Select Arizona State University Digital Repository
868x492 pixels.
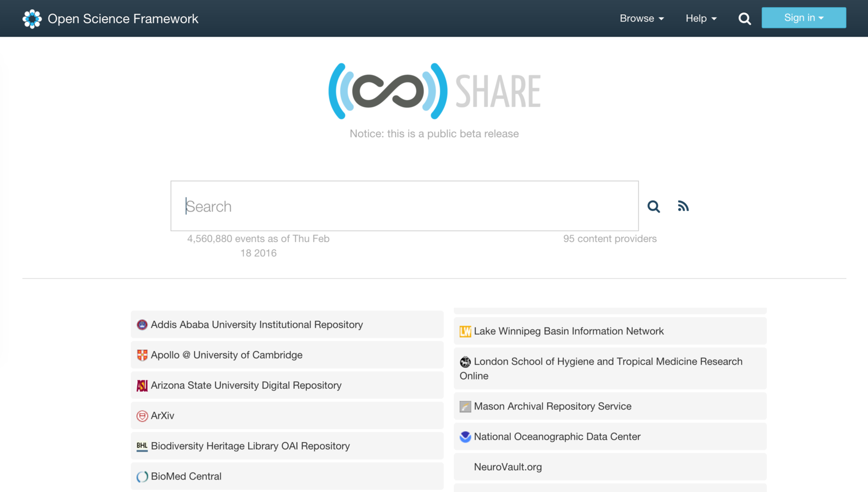tap(287, 385)
